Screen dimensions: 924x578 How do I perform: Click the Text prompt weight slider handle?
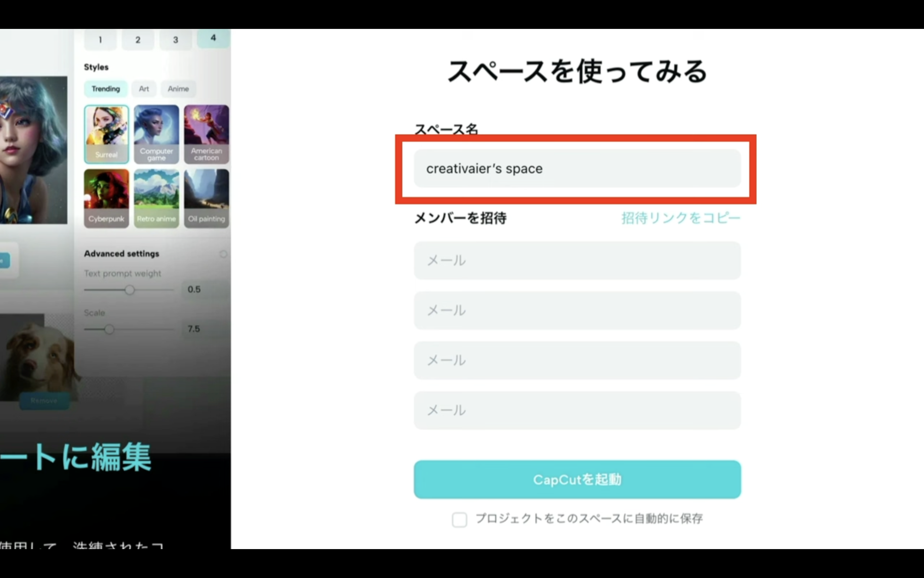pyautogui.click(x=130, y=290)
